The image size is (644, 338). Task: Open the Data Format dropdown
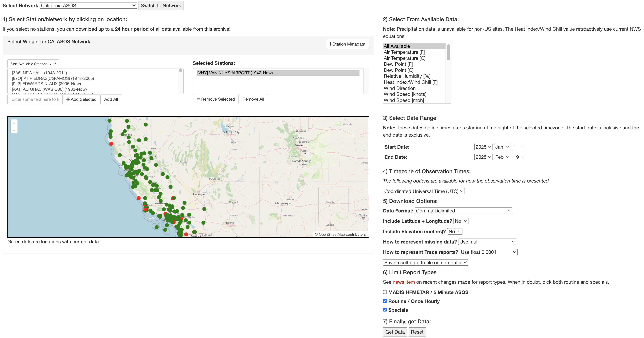coord(463,211)
